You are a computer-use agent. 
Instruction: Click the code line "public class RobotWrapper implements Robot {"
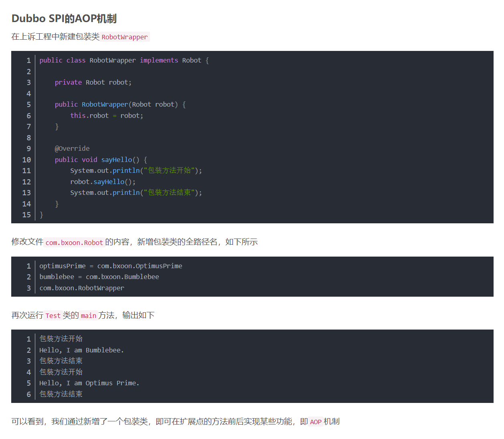[124, 60]
